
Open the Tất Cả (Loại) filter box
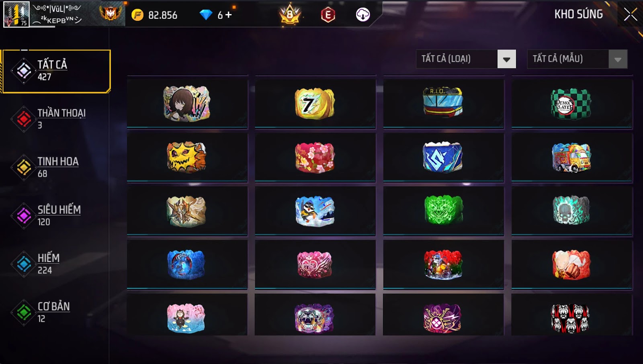[466, 59]
